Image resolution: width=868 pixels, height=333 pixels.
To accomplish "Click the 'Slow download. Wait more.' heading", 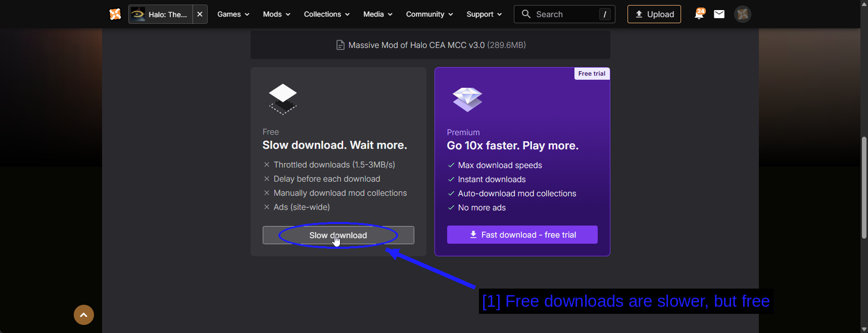I will 334,145.
